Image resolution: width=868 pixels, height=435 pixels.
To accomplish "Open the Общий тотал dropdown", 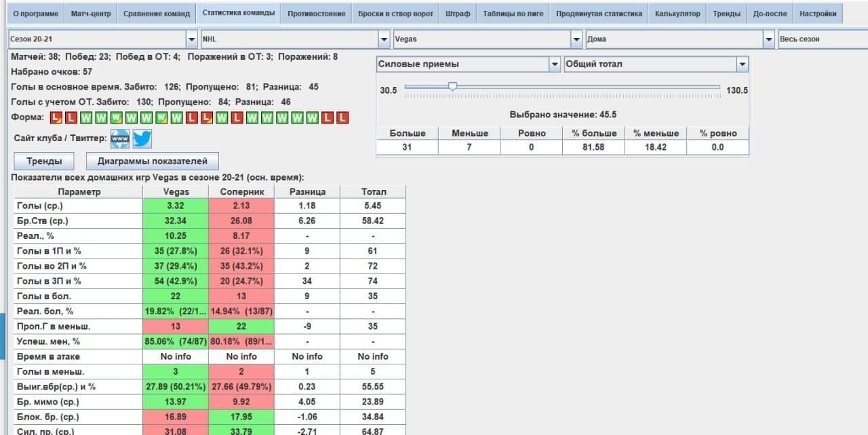I will click(742, 64).
